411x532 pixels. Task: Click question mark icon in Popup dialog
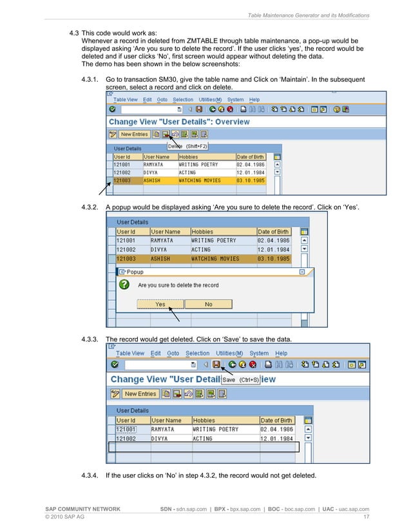(124, 284)
